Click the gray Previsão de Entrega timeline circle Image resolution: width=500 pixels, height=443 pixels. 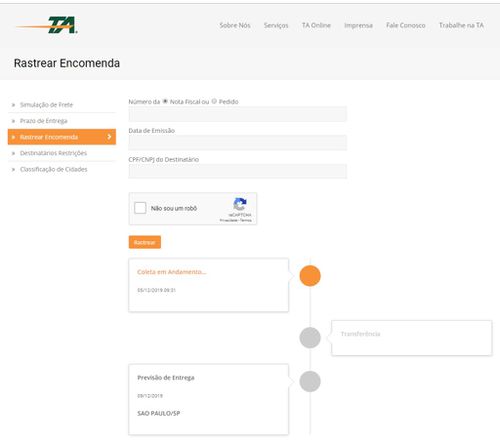pos(310,381)
